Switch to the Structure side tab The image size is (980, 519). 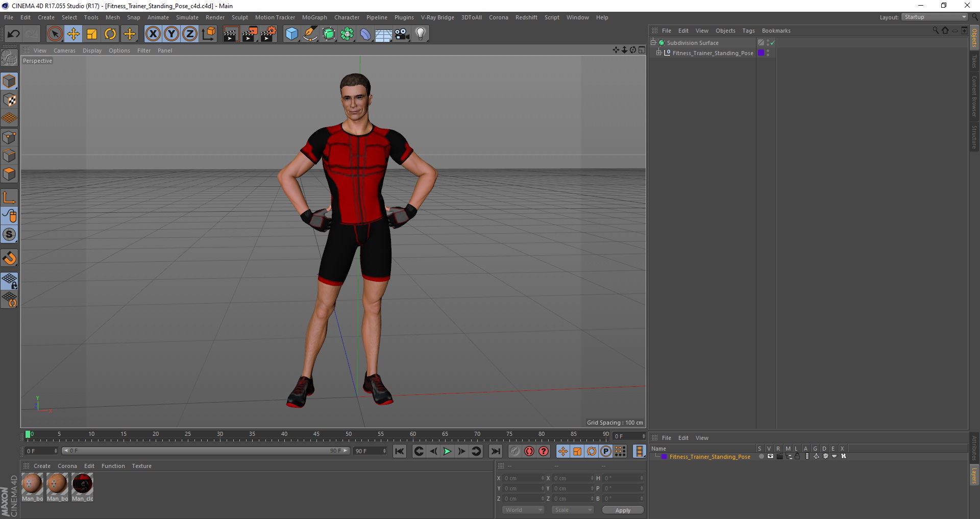point(974,137)
